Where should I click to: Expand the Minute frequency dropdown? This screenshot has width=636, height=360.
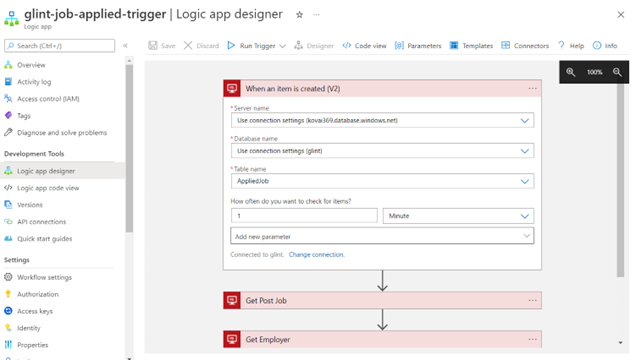point(524,216)
